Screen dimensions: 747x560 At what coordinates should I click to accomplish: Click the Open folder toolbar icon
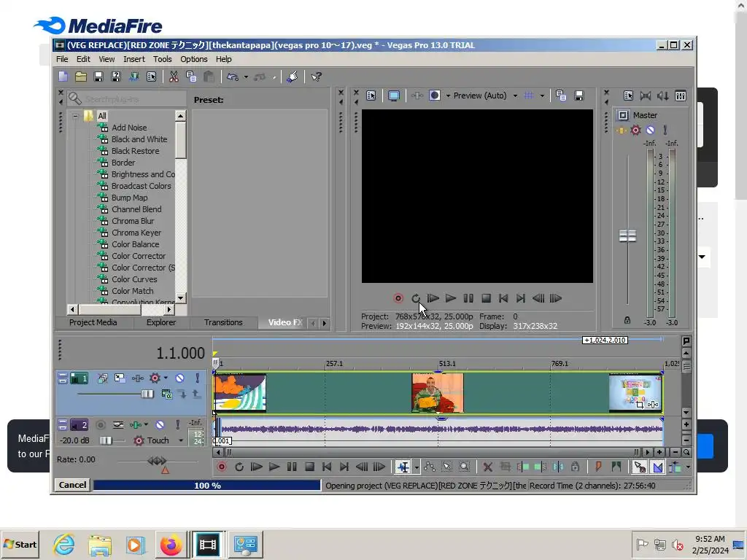(x=81, y=77)
